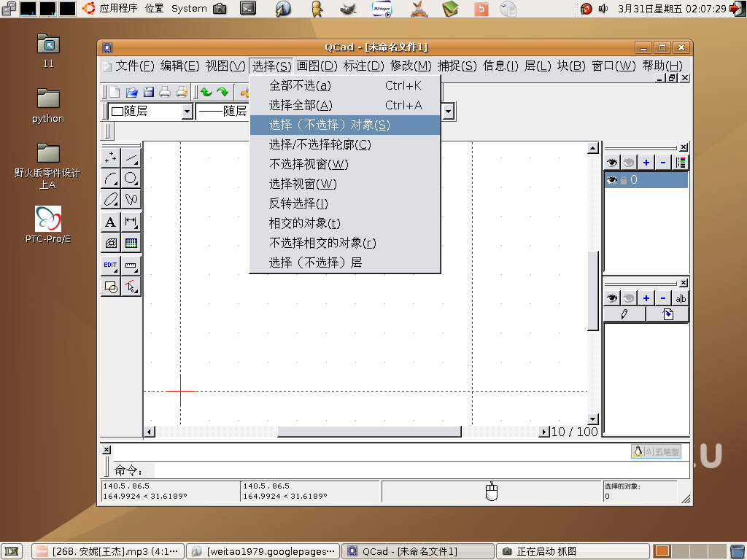Add a new block with plus button

pyautogui.click(x=646, y=298)
